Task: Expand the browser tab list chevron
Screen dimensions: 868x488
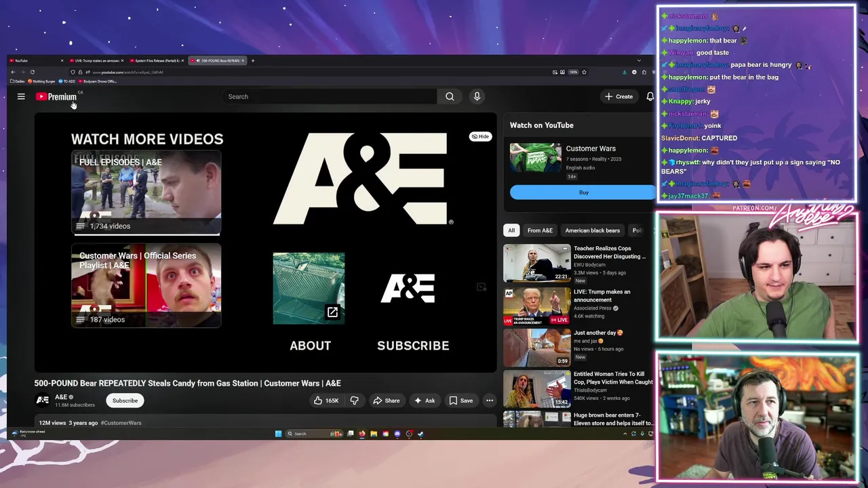Action: pos(639,60)
